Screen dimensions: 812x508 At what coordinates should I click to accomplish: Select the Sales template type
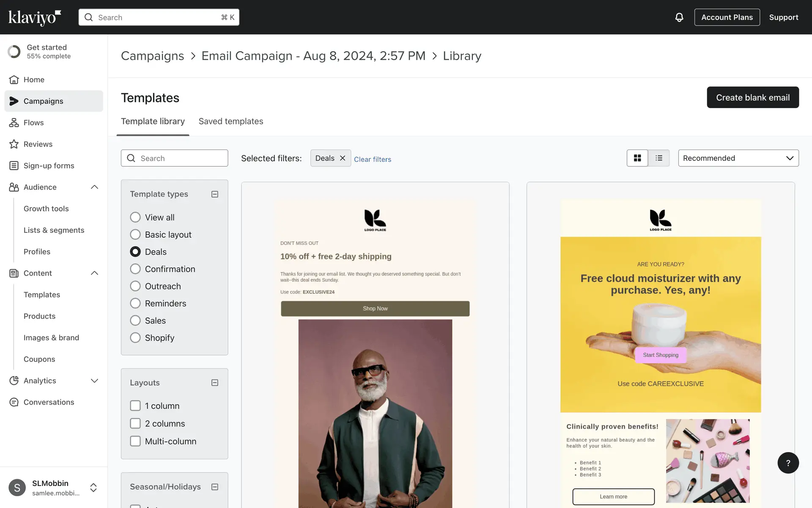(135, 320)
